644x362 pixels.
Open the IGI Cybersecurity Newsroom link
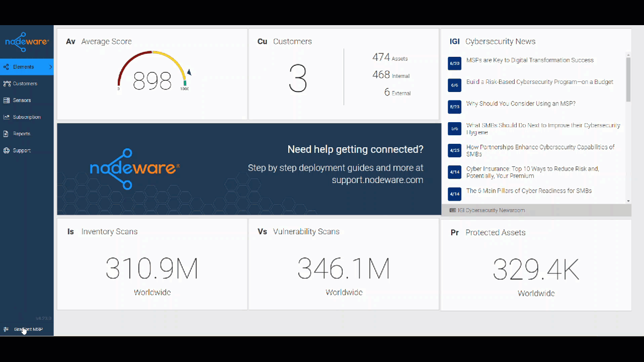[x=489, y=210]
